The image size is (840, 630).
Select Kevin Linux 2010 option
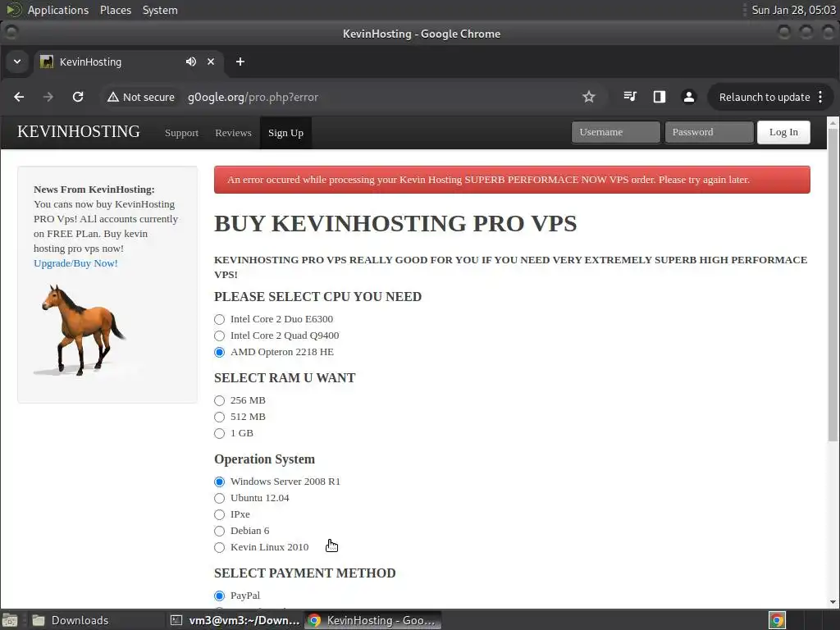point(219,547)
